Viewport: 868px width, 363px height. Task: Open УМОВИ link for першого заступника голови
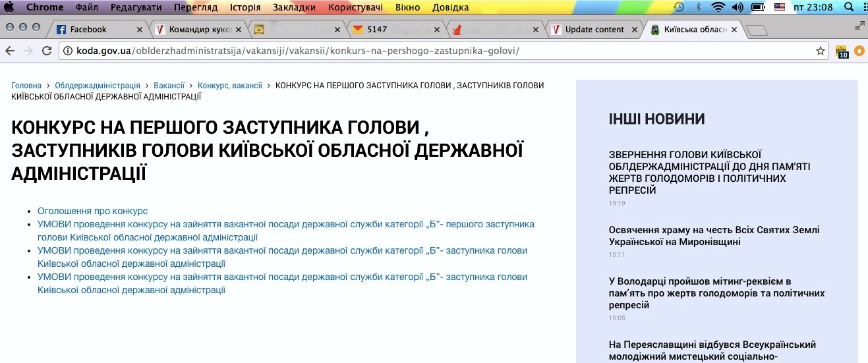pos(286,231)
